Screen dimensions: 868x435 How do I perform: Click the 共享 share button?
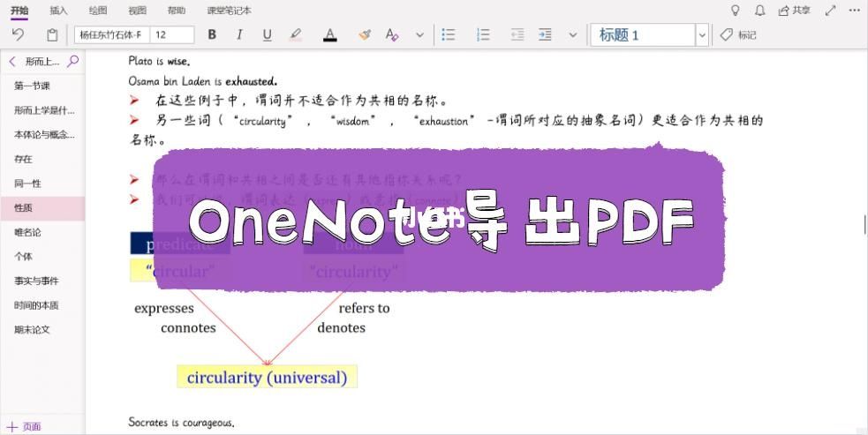pyautogui.click(x=795, y=11)
